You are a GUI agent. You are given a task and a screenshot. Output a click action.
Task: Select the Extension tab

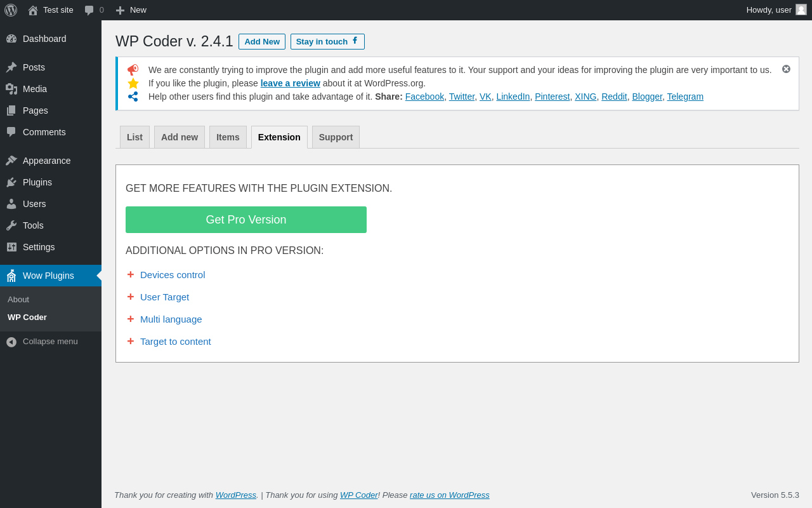(x=279, y=137)
